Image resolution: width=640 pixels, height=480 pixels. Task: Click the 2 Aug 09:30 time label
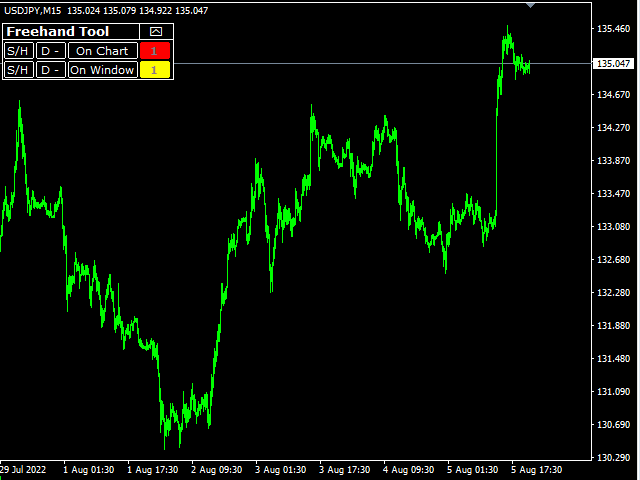coord(217,470)
